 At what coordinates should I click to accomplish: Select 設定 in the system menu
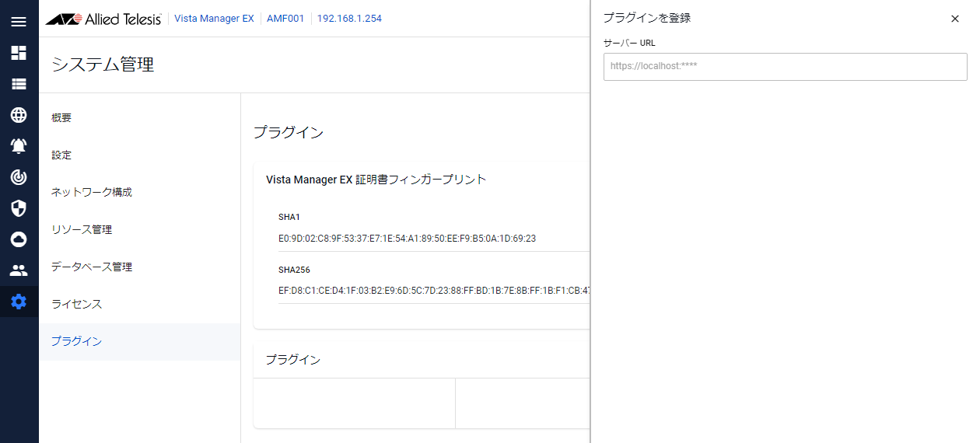[x=140, y=155]
